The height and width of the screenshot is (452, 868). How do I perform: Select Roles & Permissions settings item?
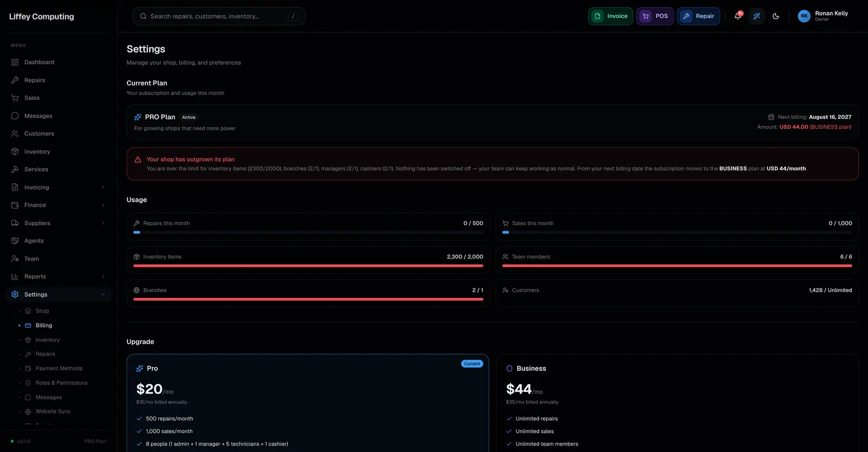coord(61,383)
